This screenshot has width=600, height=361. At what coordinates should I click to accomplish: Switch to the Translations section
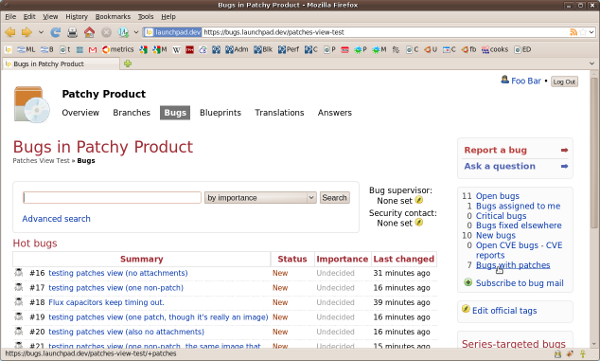pos(279,113)
